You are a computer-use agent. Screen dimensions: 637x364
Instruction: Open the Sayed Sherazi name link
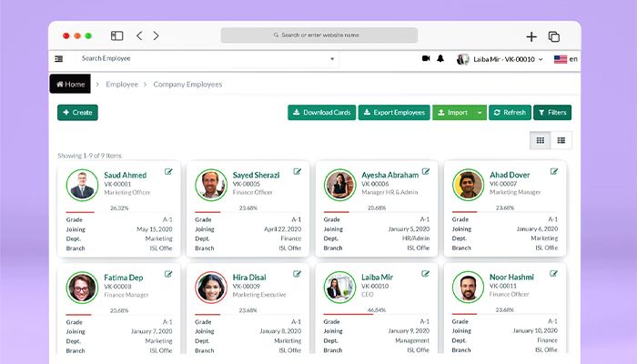click(x=256, y=175)
